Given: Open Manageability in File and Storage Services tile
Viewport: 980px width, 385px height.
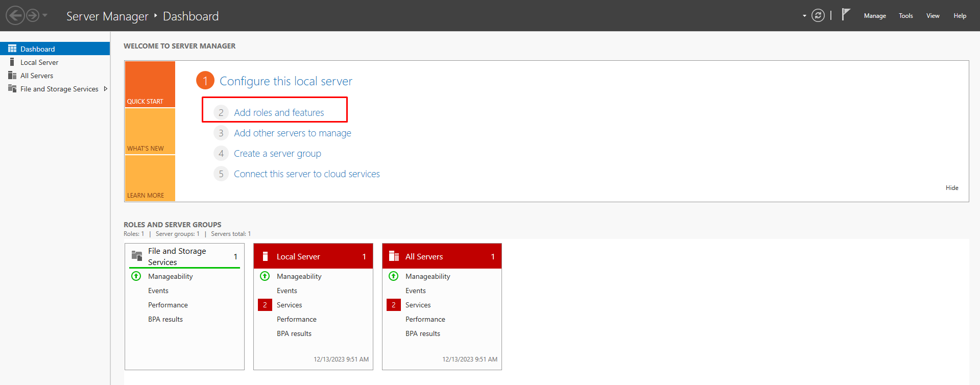Looking at the screenshot, I should tap(171, 276).
